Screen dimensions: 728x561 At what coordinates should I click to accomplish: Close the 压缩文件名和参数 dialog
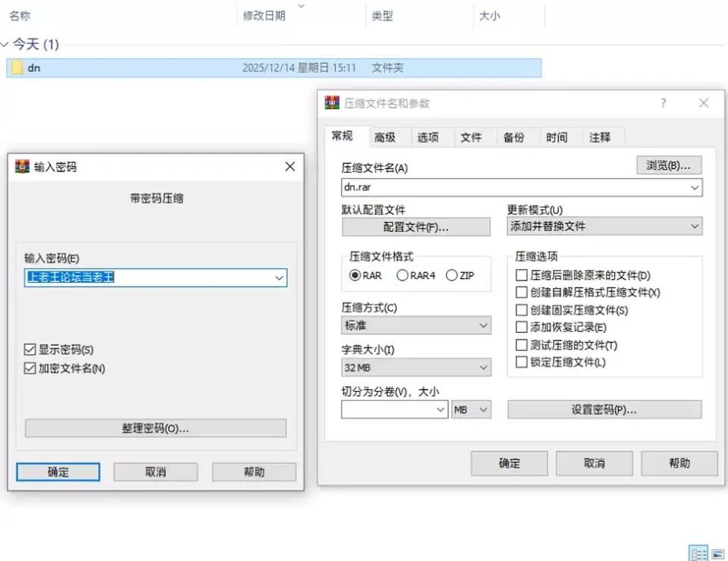(x=704, y=102)
